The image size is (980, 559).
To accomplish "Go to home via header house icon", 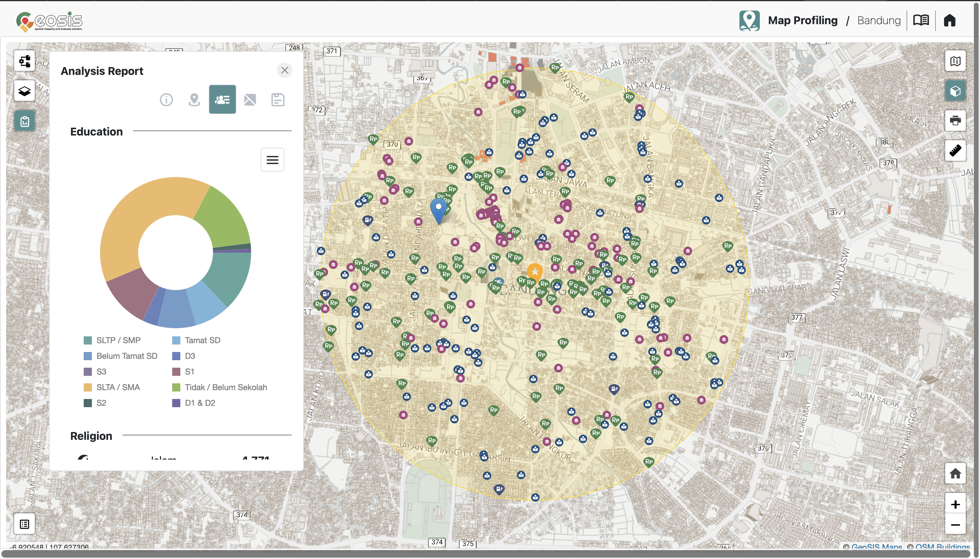I will [x=950, y=20].
